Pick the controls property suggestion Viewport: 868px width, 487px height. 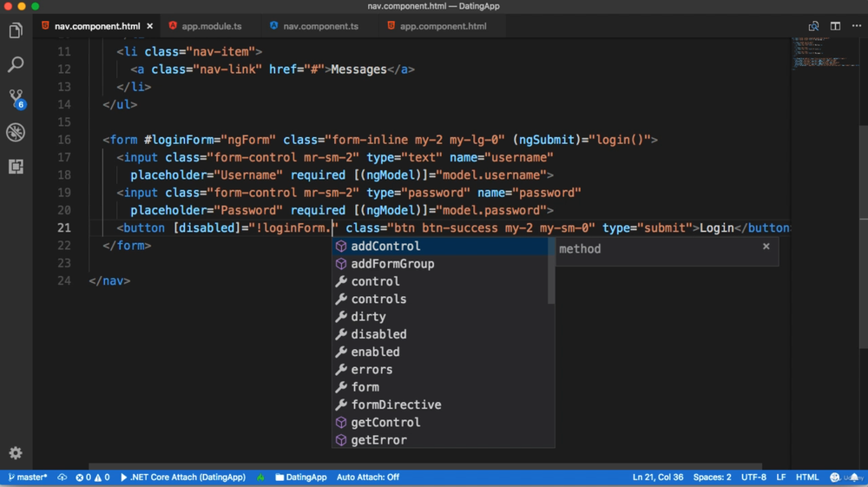point(440,299)
